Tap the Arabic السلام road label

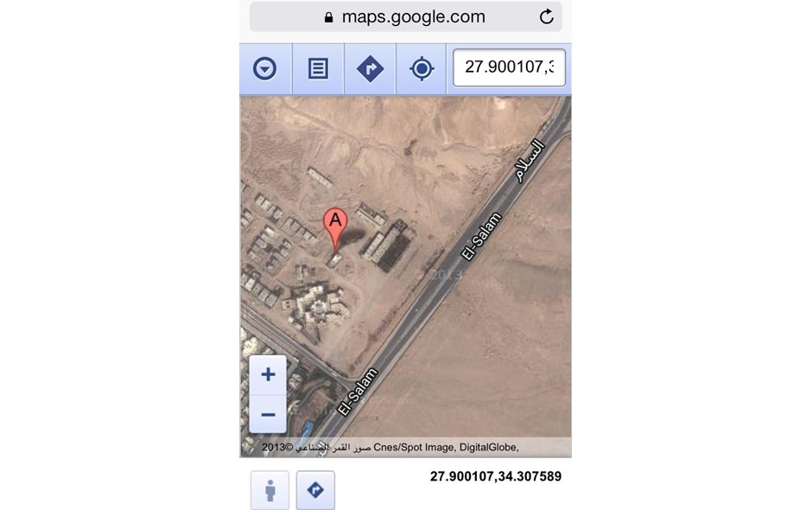pos(530,160)
